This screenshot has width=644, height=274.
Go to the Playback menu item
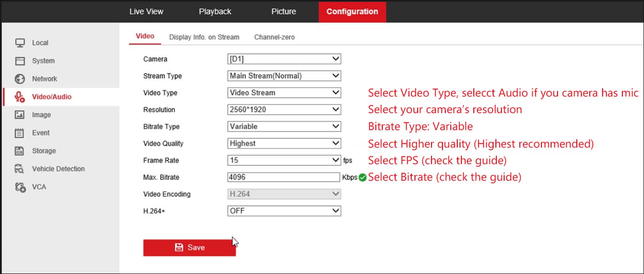tap(215, 11)
